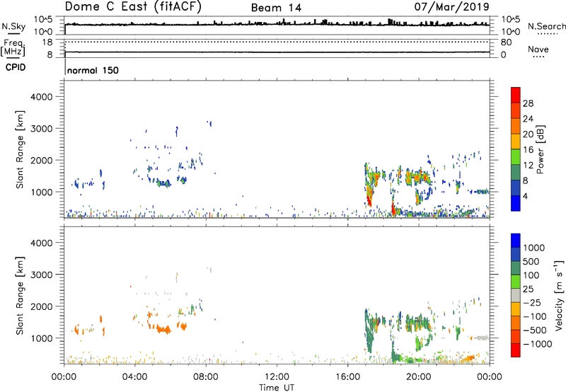
Task: Pick the light green 25–100 velocity swatch
Action: [516, 282]
